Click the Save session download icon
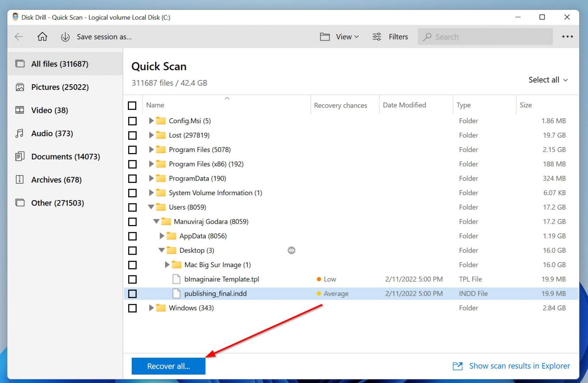Image resolution: width=588 pixels, height=383 pixels. tap(65, 37)
